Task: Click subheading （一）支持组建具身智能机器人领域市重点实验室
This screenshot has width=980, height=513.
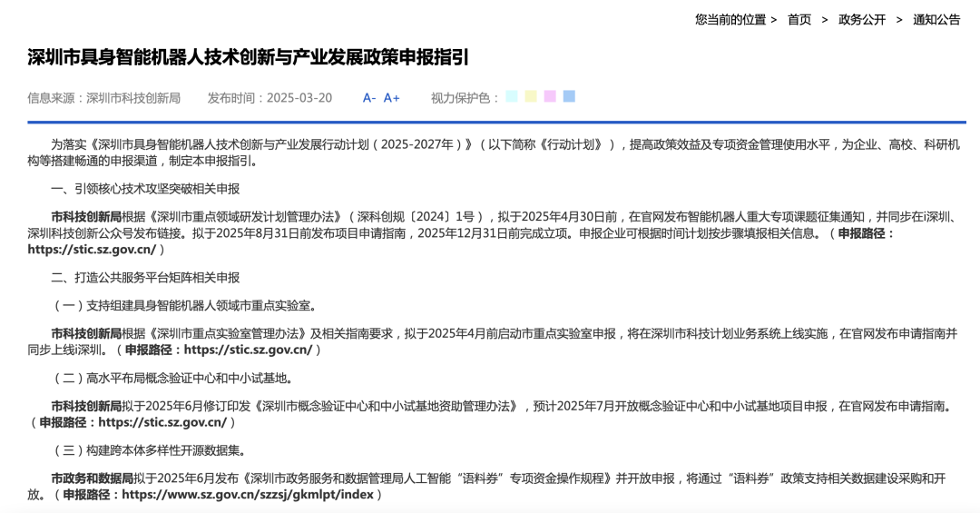Action: 186,306
